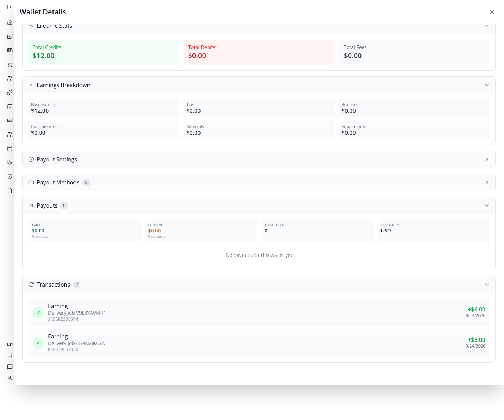Open the users icon just below the banknote icon
Screen dimensions: 504x420
[10, 134]
